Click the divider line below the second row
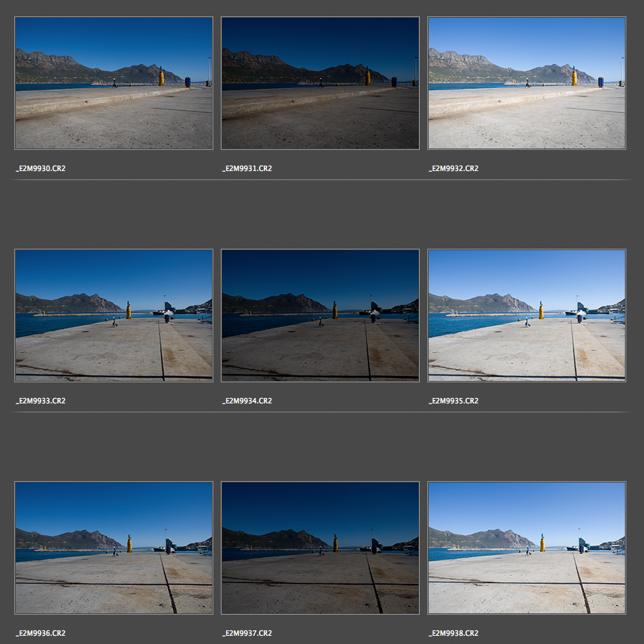Viewport: 644px width, 644px height. coord(320,412)
